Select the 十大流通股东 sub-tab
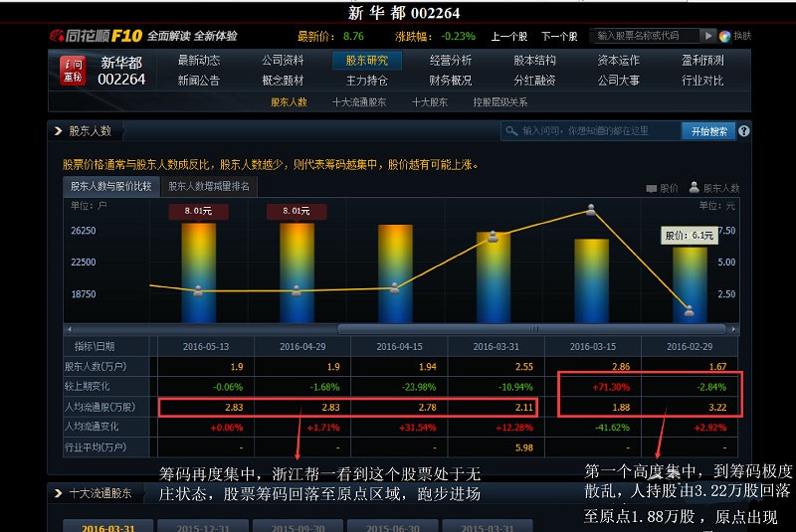Viewport: 796px width, 532px height. click(x=359, y=102)
